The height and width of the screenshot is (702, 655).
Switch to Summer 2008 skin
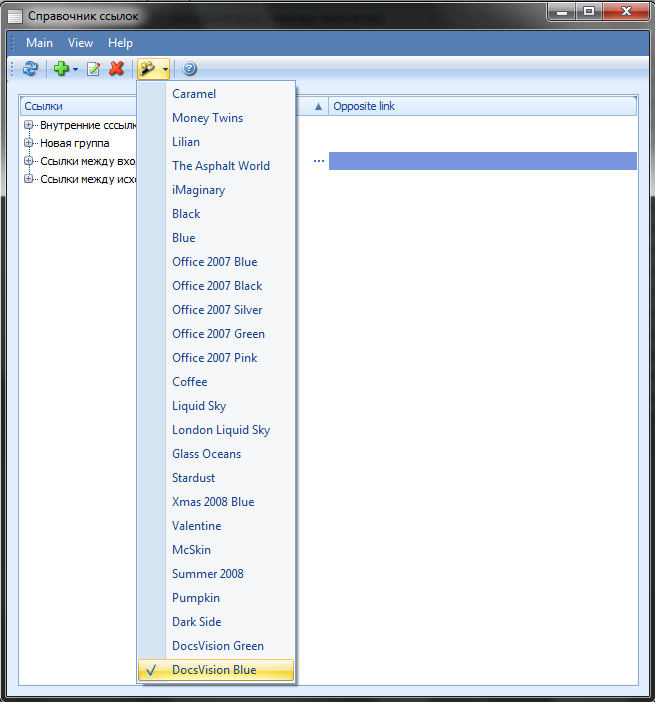pyautogui.click(x=216, y=574)
